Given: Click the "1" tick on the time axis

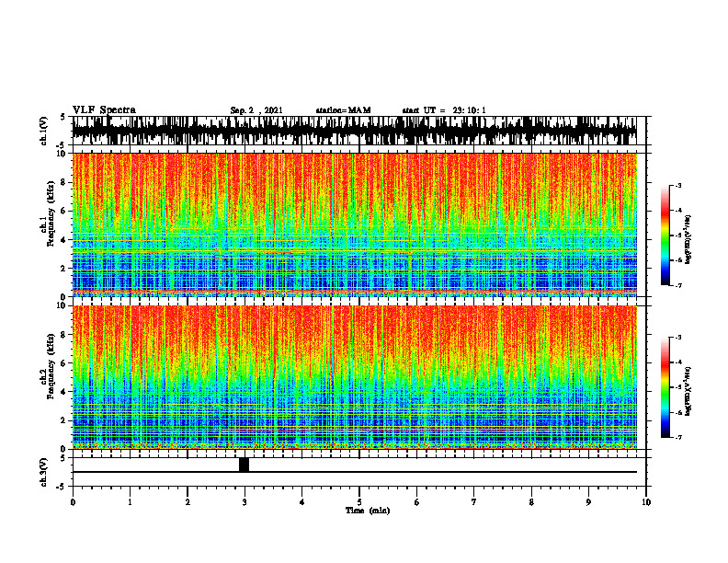Looking at the screenshot, I should [130, 502].
